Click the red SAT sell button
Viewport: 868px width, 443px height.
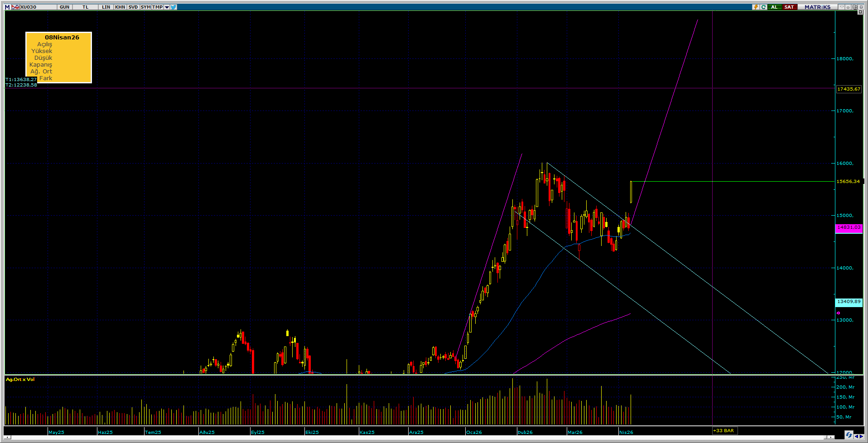(789, 7)
